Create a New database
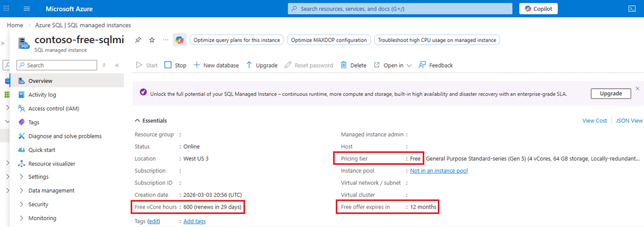The height and width of the screenshot is (227, 644). tap(216, 65)
